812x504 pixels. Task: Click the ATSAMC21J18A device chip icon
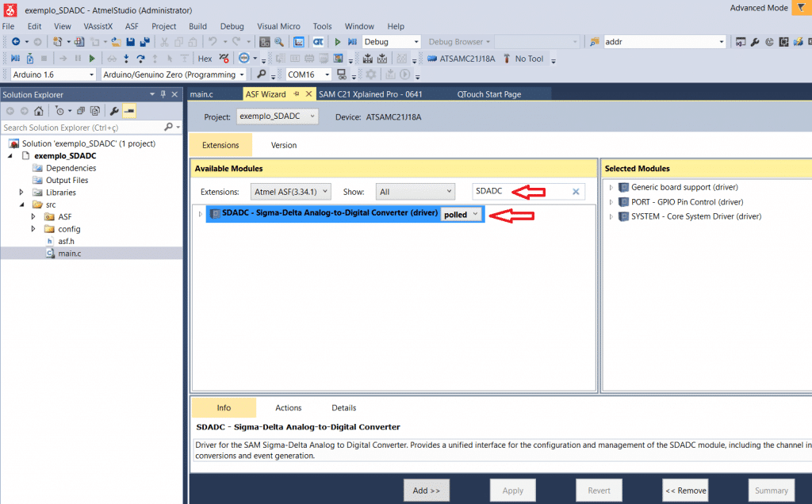coord(432,58)
